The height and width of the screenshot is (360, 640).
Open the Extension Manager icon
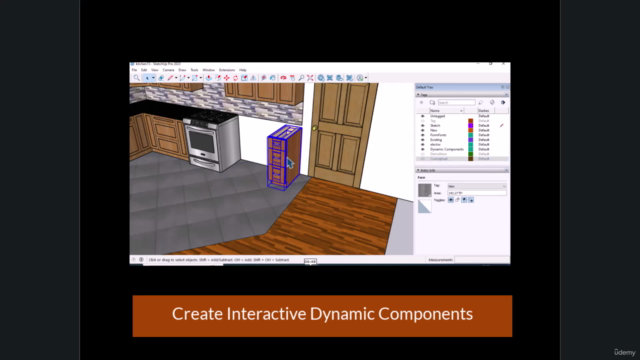click(x=349, y=78)
